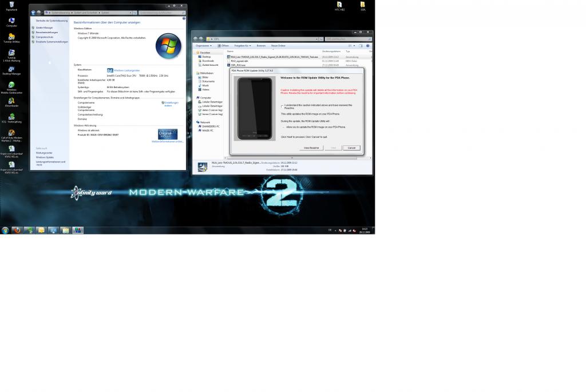This screenshot has height=392, width=586.
Task: Click the Einstellungen ändern link
Action: (171, 104)
